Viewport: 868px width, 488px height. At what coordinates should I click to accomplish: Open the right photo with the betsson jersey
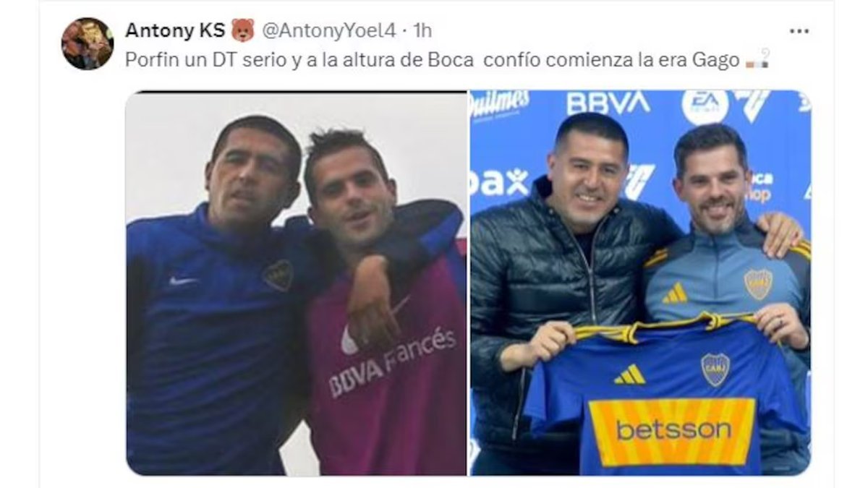pyautogui.click(x=640, y=283)
